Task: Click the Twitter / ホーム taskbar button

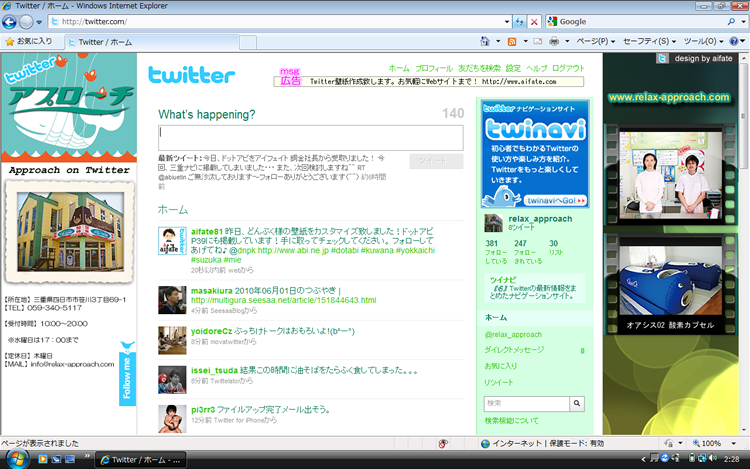Action: point(141,459)
